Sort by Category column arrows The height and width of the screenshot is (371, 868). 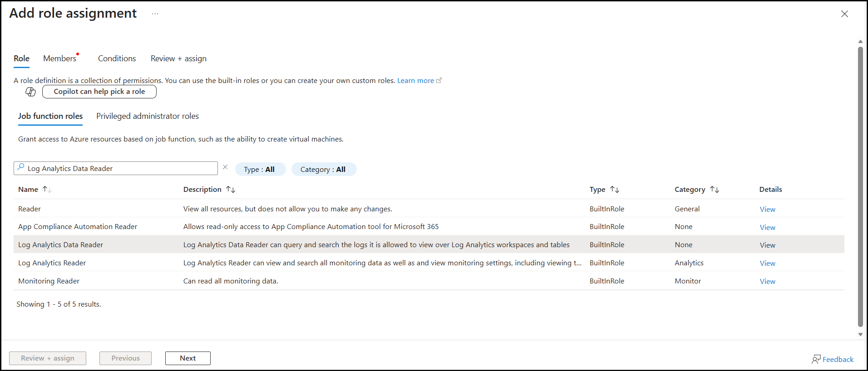715,190
